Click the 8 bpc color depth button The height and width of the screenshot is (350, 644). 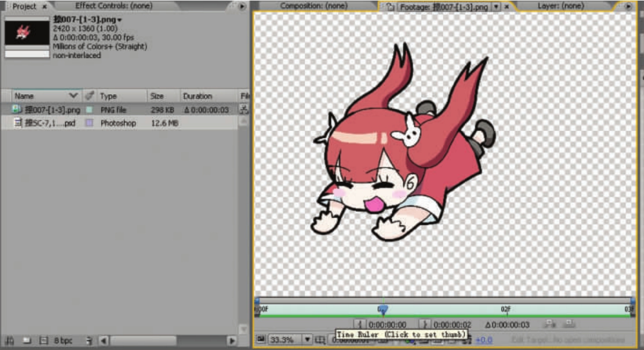click(63, 341)
